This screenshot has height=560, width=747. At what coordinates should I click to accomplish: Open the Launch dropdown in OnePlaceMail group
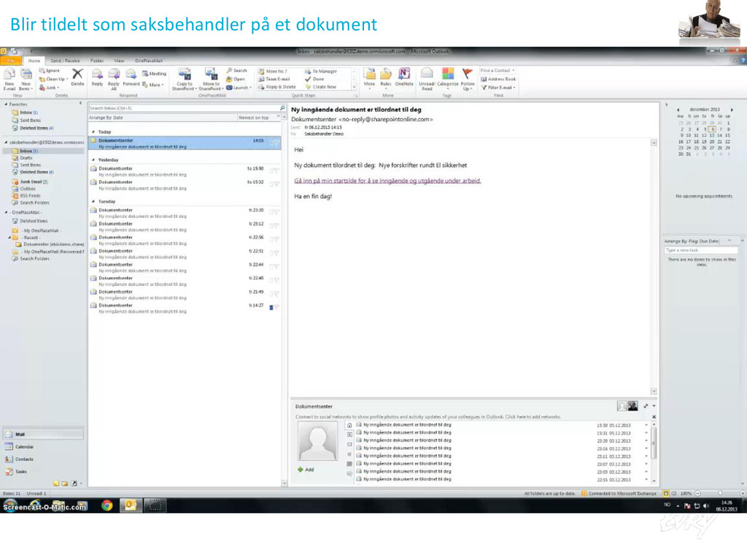pyautogui.click(x=239, y=87)
